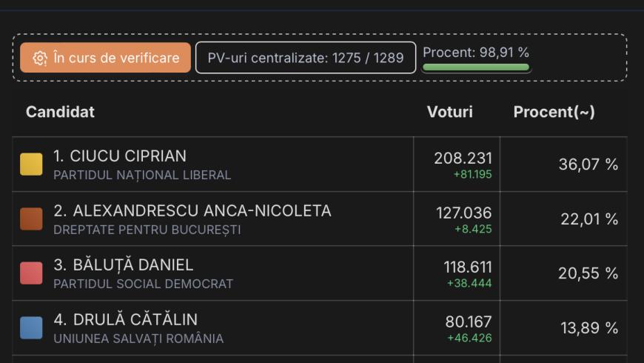The height and width of the screenshot is (363, 644).
Task: Click the 208.231 vote count for Ciucu
Action: coord(463,158)
